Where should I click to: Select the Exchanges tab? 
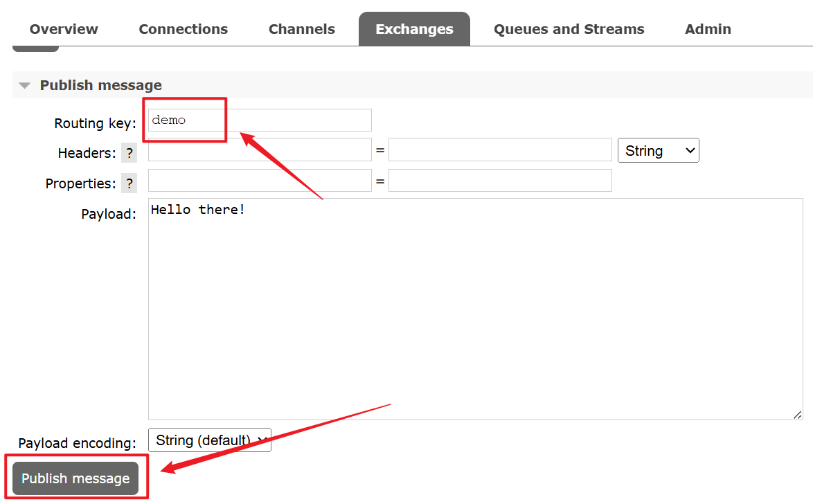[414, 29]
